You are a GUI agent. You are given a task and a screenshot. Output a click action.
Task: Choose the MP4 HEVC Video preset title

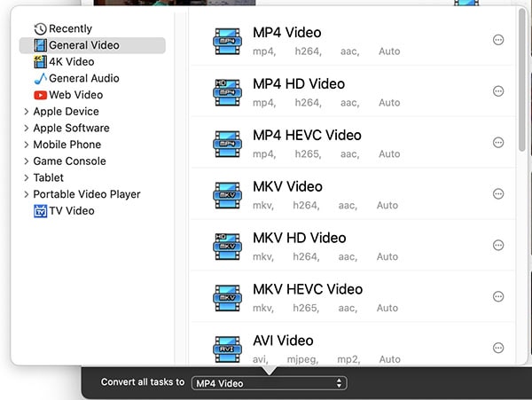click(x=307, y=135)
